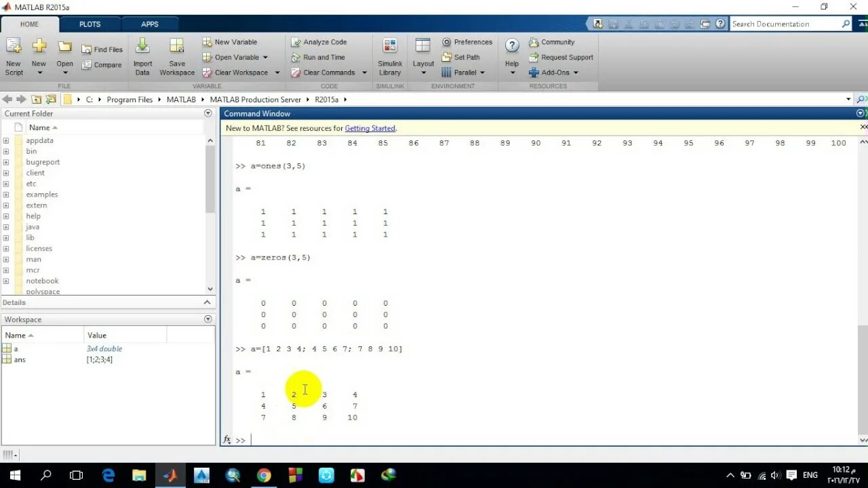
Task: Open the Current Folder panel actions menu
Action: coord(208,113)
